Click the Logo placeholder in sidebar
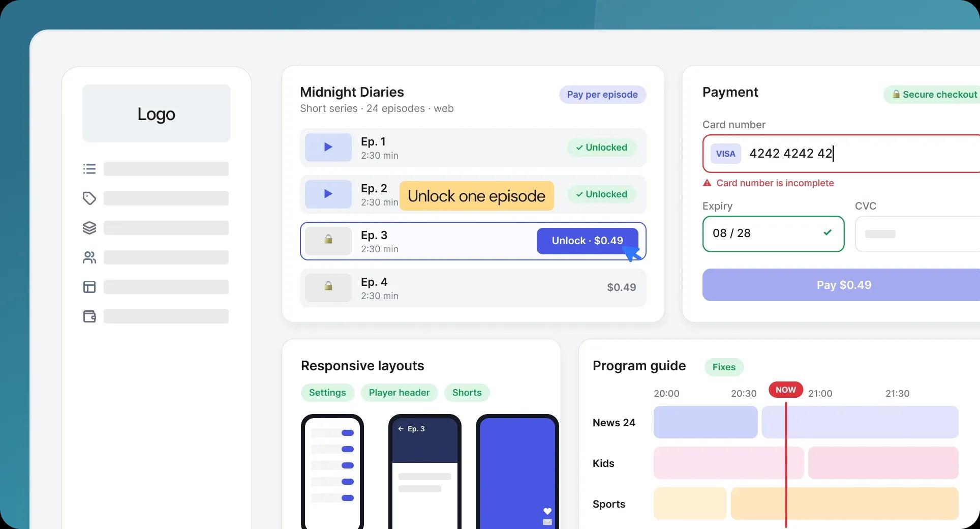This screenshot has width=980, height=529. [157, 113]
